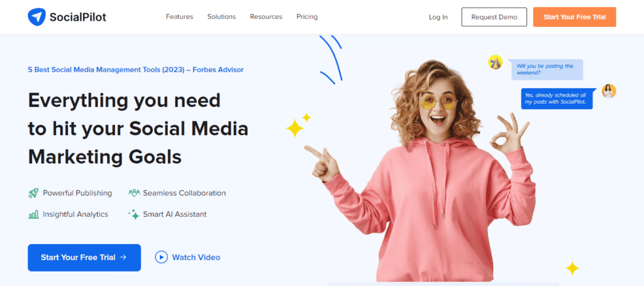Open the Forbes Advisor best tools link

(135, 70)
